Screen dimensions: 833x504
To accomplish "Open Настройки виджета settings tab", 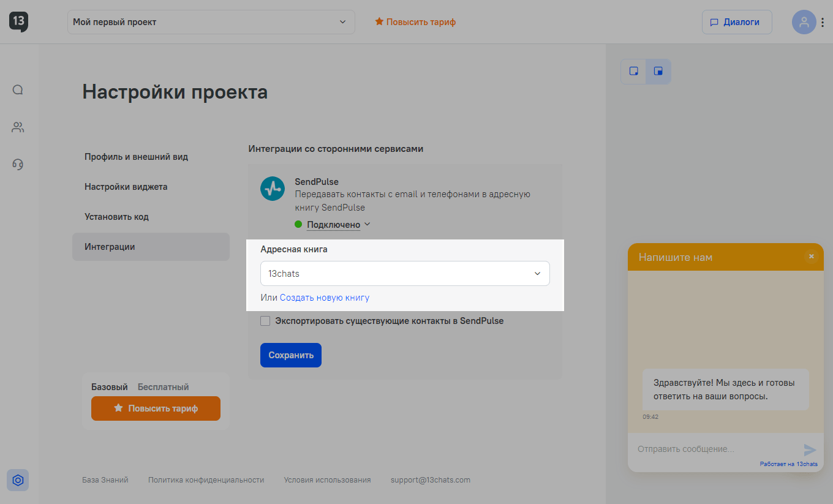I will (x=126, y=187).
